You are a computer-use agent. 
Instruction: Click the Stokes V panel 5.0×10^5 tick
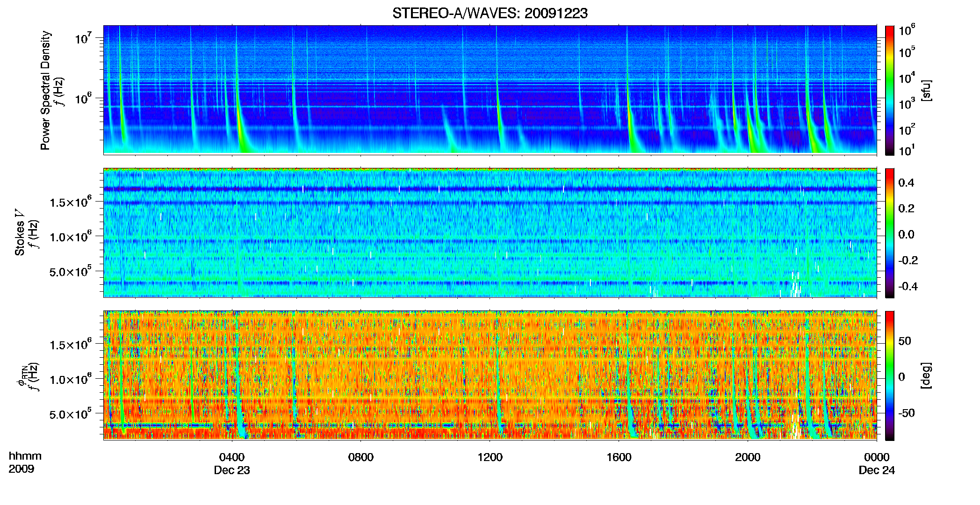(x=71, y=271)
